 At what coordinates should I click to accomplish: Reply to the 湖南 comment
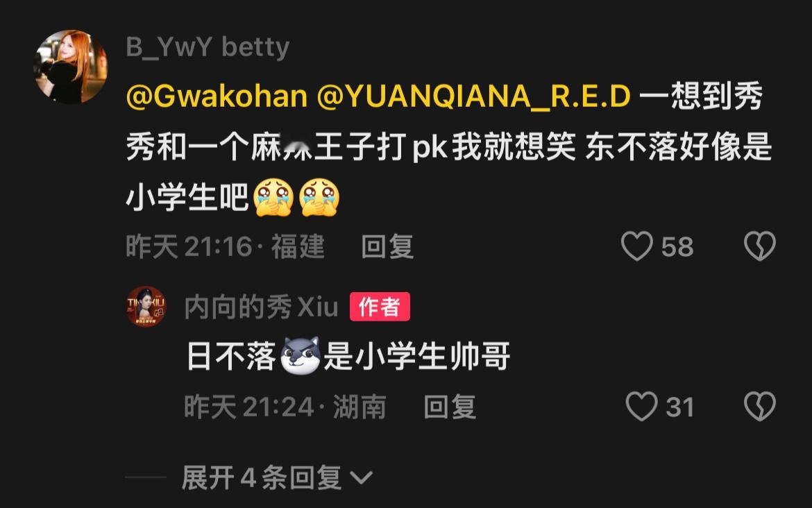click(x=450, y=407)
